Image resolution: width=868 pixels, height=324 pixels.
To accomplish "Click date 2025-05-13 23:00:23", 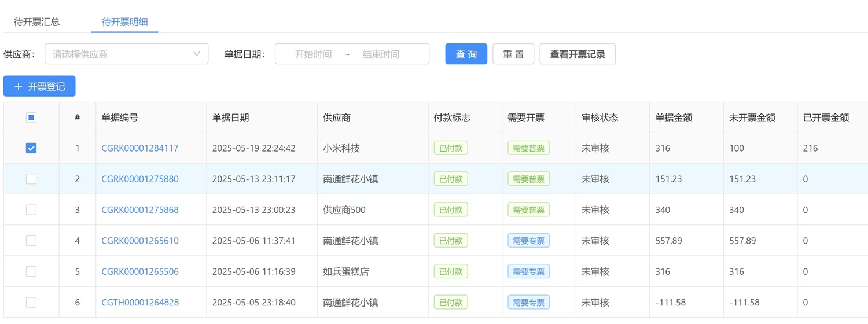I will 254,209.
